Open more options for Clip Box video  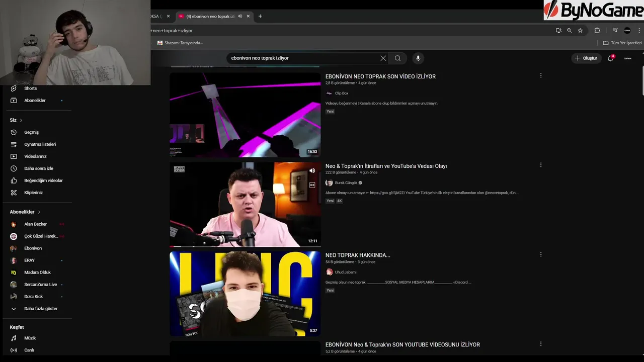(x=541, y=76)
